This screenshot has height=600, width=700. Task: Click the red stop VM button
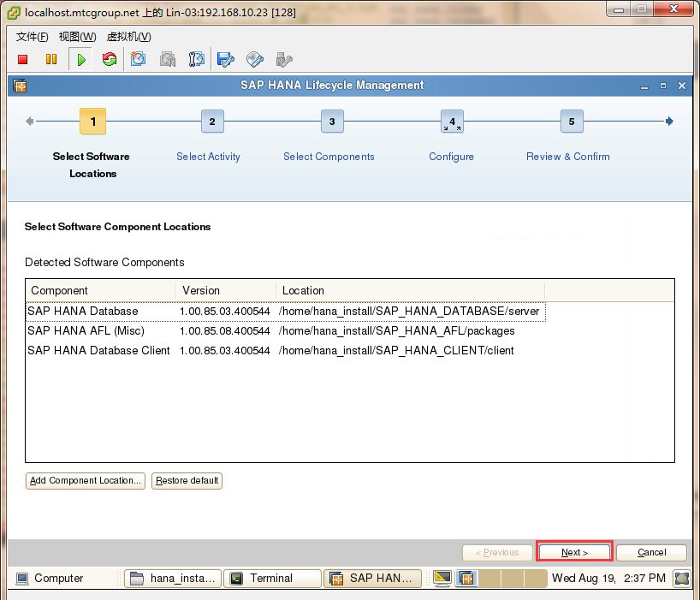point(23,59)
